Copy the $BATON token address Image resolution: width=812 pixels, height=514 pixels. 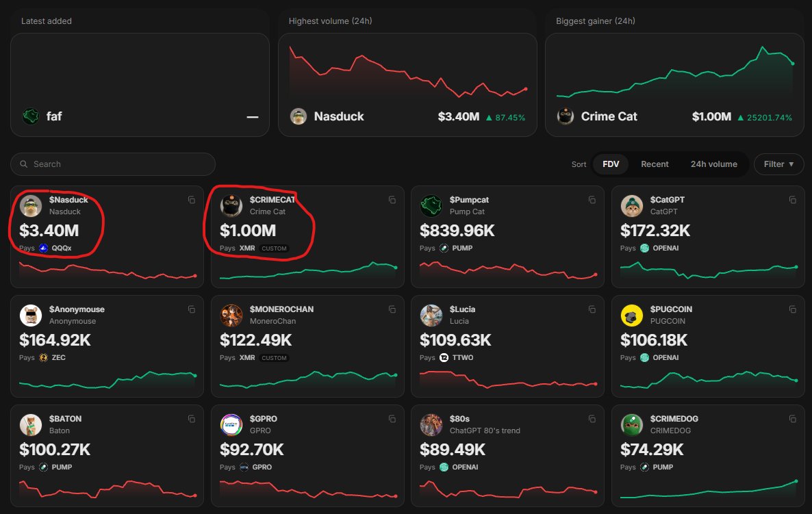coord(192,419)
